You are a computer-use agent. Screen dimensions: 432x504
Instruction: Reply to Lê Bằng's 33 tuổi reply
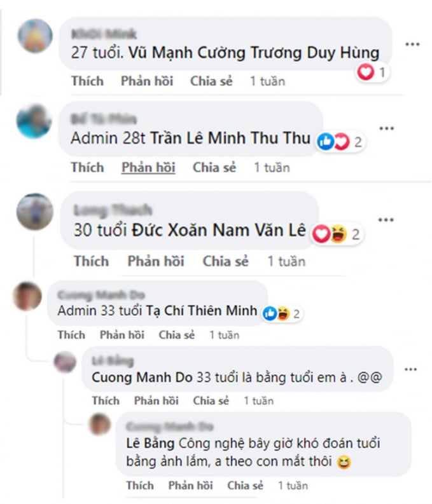pyautogui.click(x=156, y=401)
